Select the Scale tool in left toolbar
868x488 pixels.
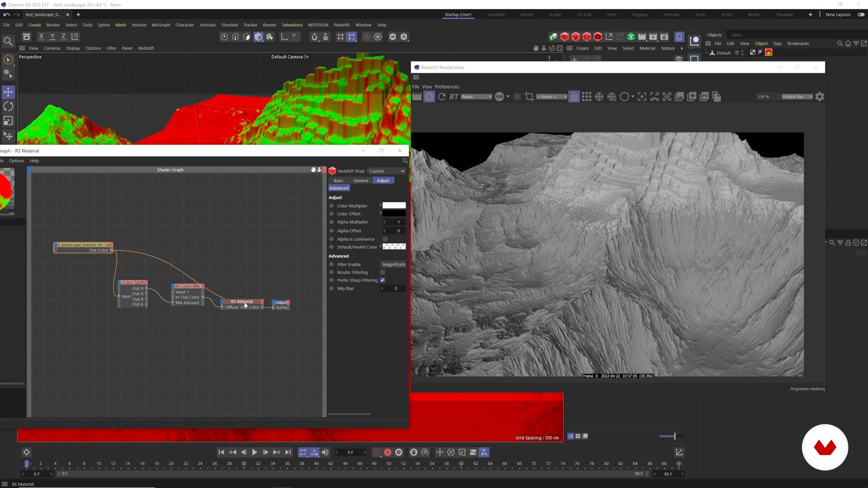[8, 121]
